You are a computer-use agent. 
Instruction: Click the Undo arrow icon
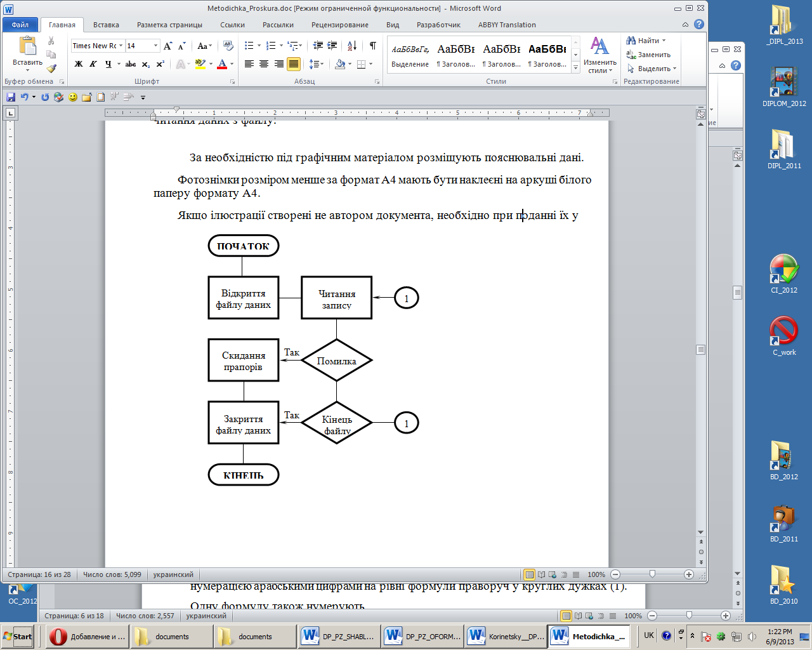(x=24, y=97)
